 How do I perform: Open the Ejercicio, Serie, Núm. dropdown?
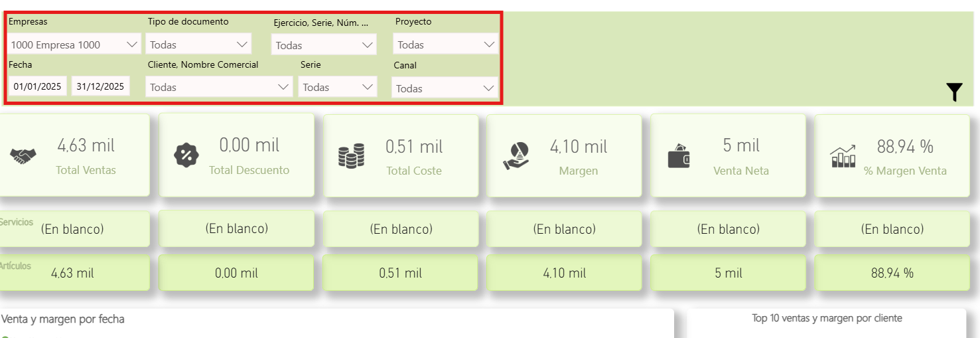[x=324, y=46]
